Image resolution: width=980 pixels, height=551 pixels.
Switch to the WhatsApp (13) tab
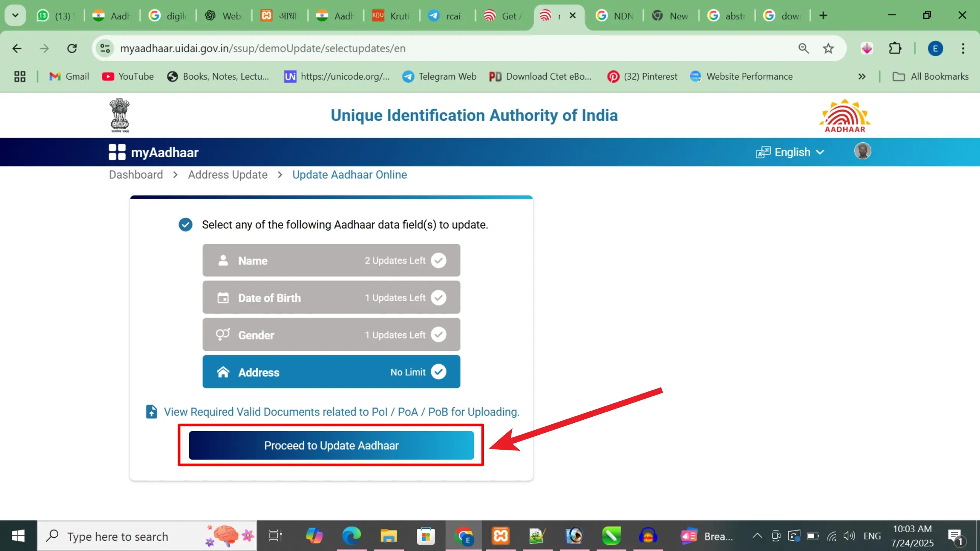point(56,16)
